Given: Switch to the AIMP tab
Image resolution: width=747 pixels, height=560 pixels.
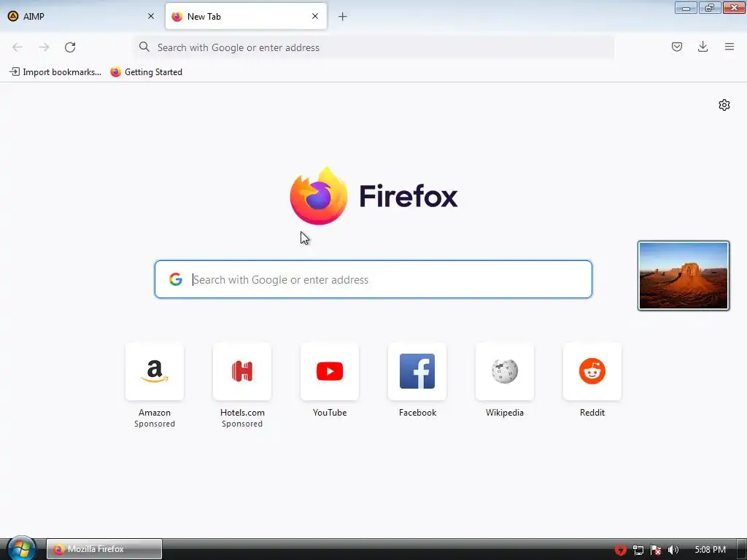Looking at the screenshot, I should (81, 16).
